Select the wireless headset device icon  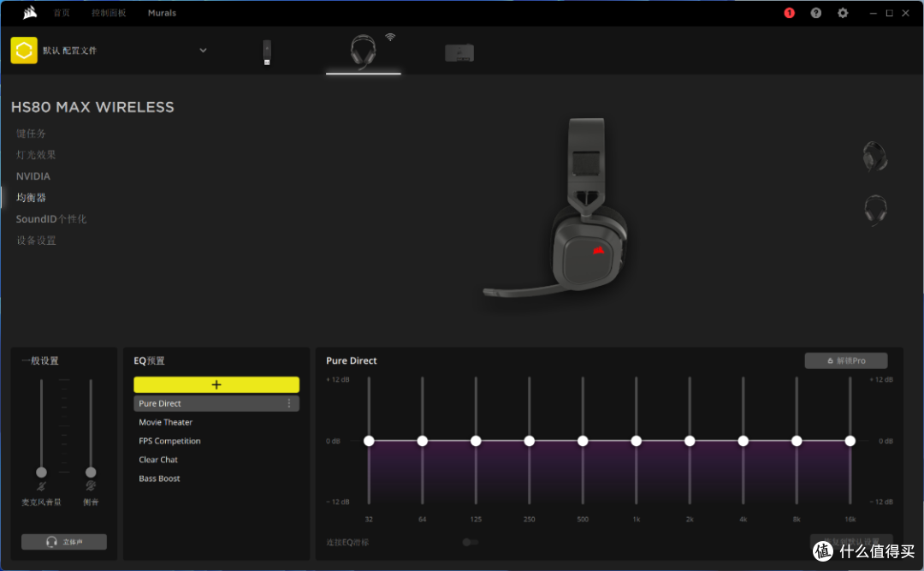(363, 51)
